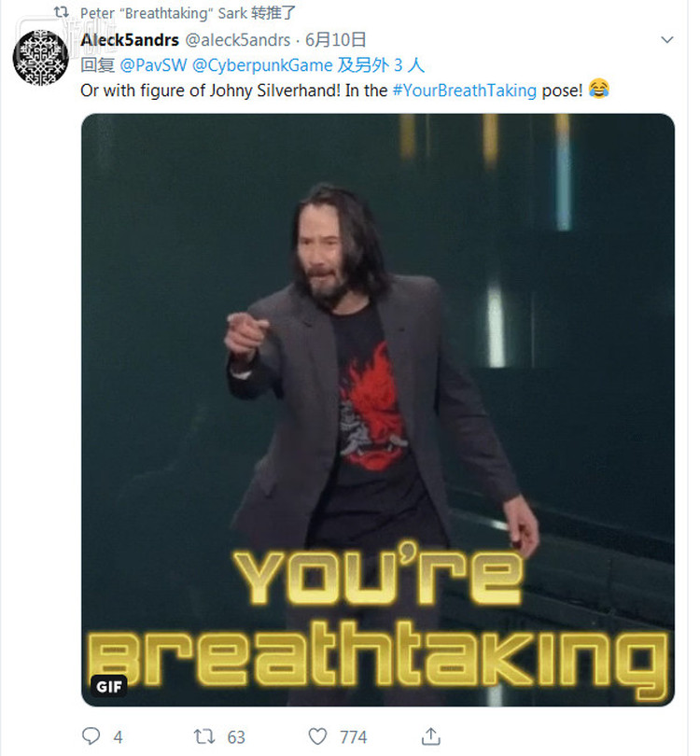Click the Aleck5andrs display name
Viewport: 700px width, 756px height.
pos(130,40)
